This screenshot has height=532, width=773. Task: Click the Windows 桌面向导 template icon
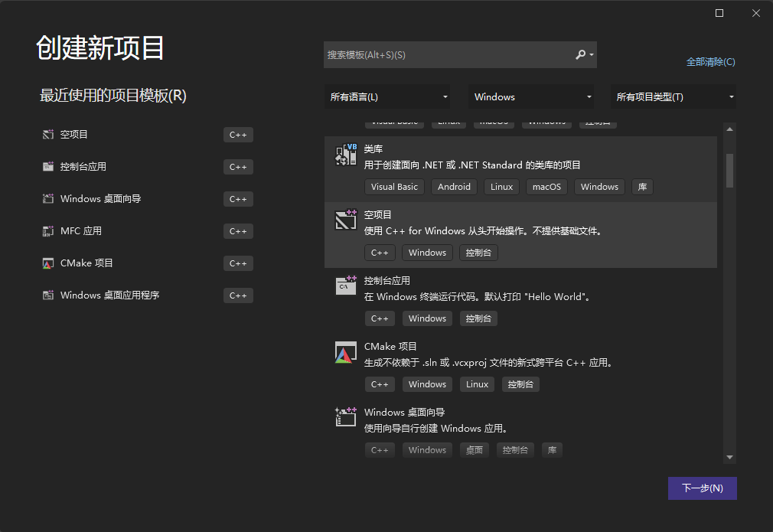[345, 417]
